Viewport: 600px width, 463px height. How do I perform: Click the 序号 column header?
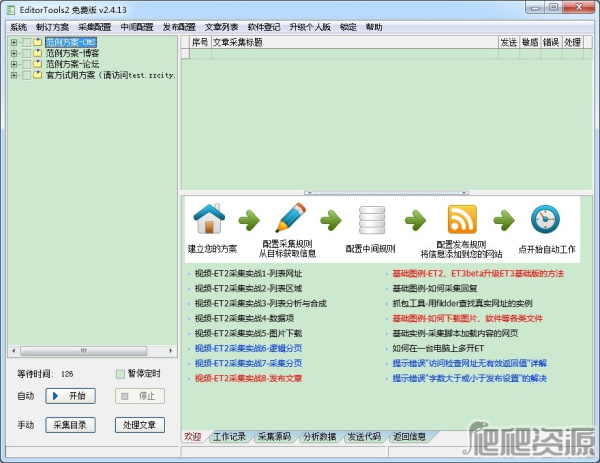click(x=201, y=42)
